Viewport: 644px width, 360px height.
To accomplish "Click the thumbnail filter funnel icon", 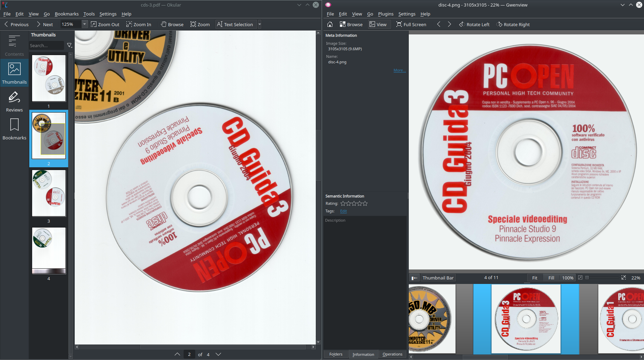I will tap(69, 45).
